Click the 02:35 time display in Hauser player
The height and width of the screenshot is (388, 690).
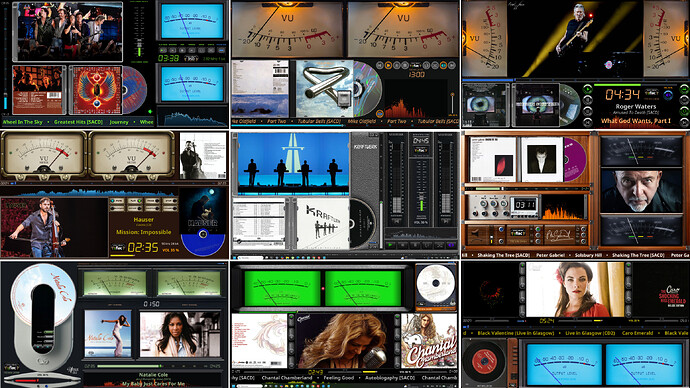click(143, 247)
